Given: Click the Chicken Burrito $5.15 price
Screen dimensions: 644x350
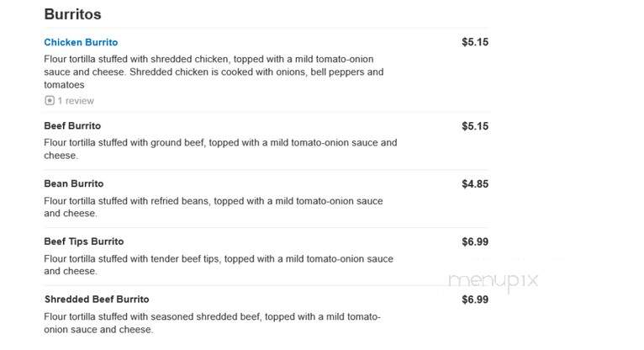Looking at the screenshot, I should pos(475,42).
